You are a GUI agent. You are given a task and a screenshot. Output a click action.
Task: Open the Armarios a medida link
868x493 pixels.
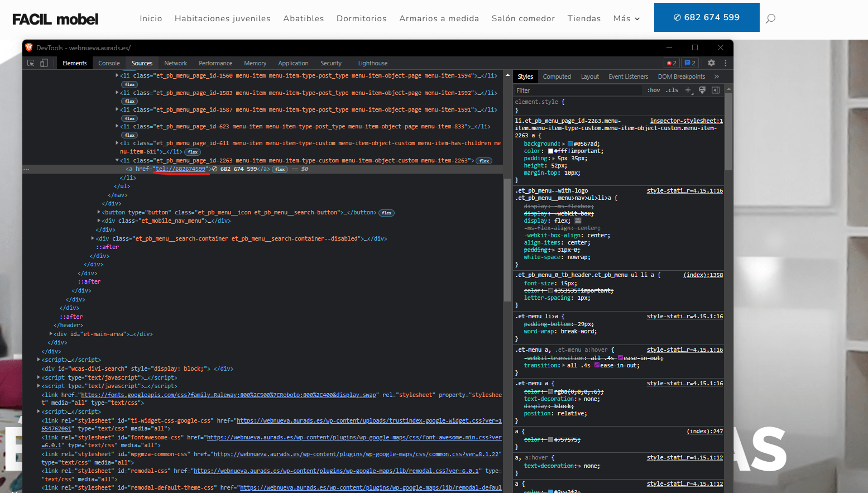point(439,18)
